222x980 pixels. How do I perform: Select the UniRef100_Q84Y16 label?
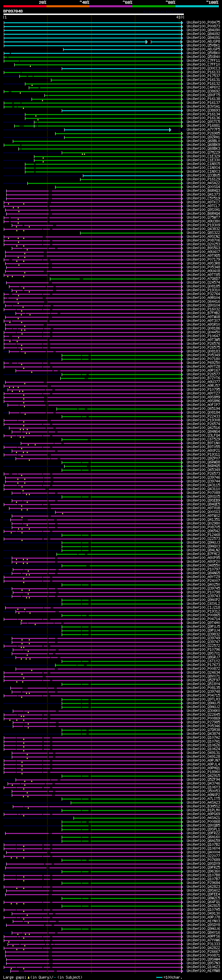pyautogui.click(x=203, y=932)
